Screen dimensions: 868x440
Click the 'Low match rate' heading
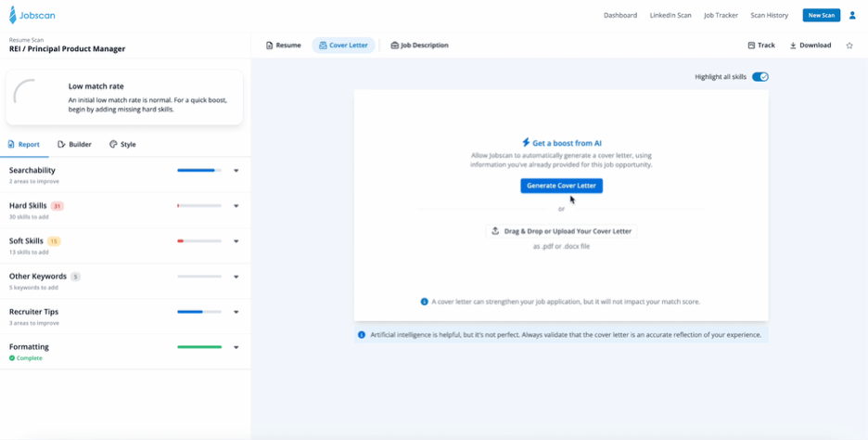[x=96, y=86]
